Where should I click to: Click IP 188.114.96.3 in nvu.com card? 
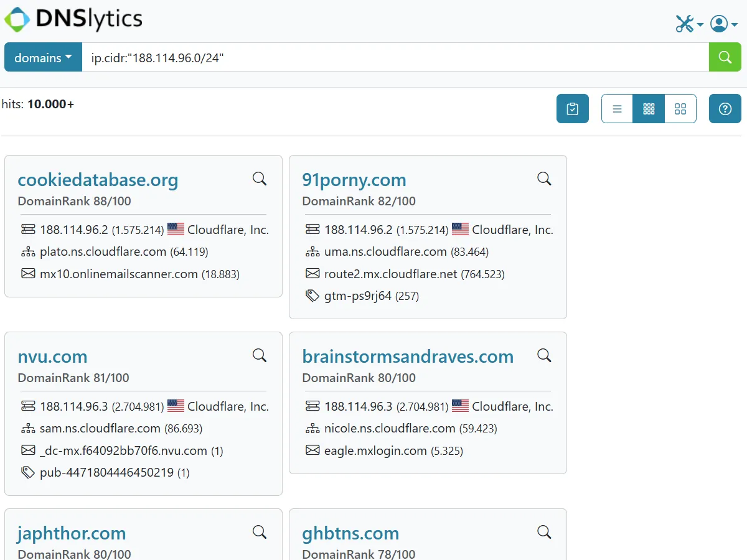tap(74, 406)
